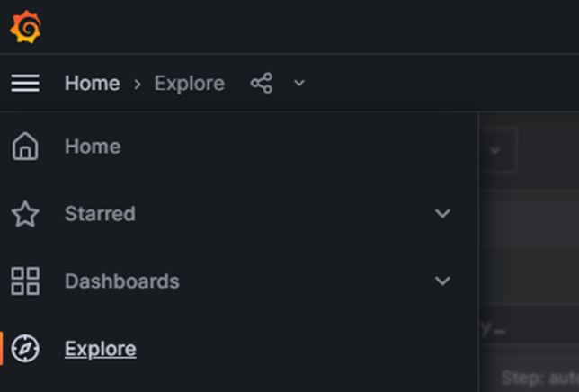Screen dimensions: 579x392
Task: Open the share options chevron dropdown
Action: (x=299, y=84)
